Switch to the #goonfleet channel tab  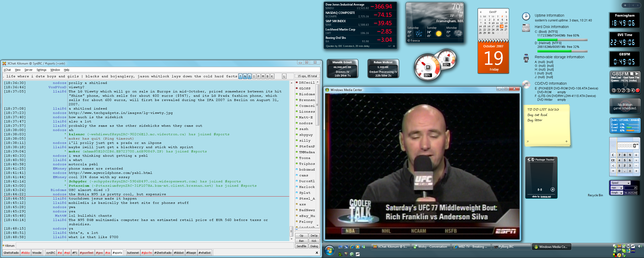click(87, 253)
